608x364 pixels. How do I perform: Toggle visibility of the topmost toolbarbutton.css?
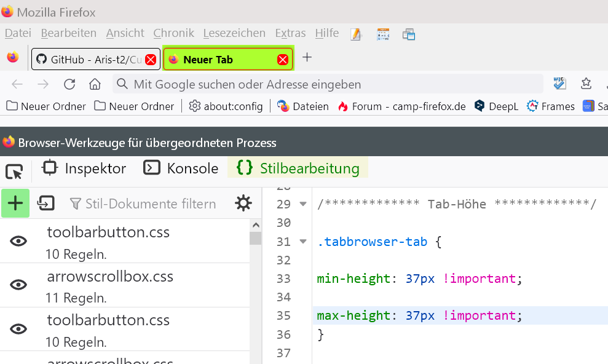point(19,241)
